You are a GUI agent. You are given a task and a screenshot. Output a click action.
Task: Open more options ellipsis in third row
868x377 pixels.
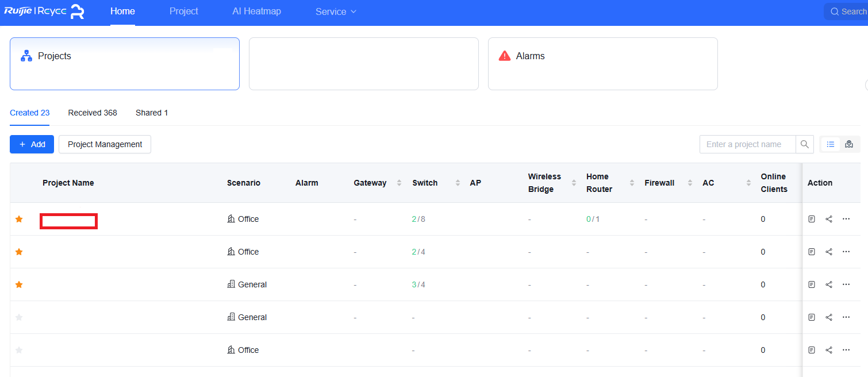tap(846, 284)
